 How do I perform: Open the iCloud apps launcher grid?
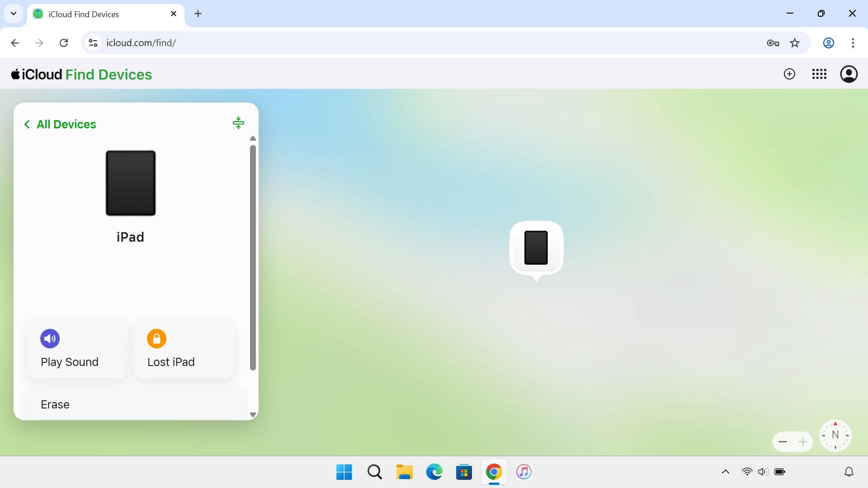[x=819, y=74]
